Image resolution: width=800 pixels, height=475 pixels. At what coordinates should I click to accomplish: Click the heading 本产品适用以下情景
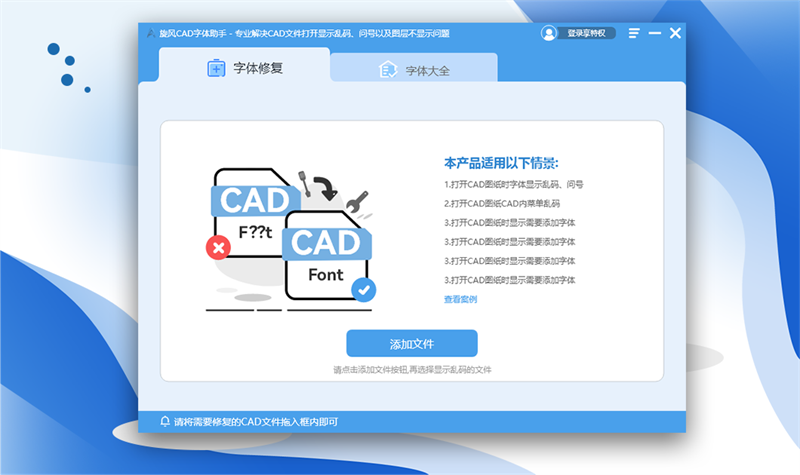click(x=501, y=163)
